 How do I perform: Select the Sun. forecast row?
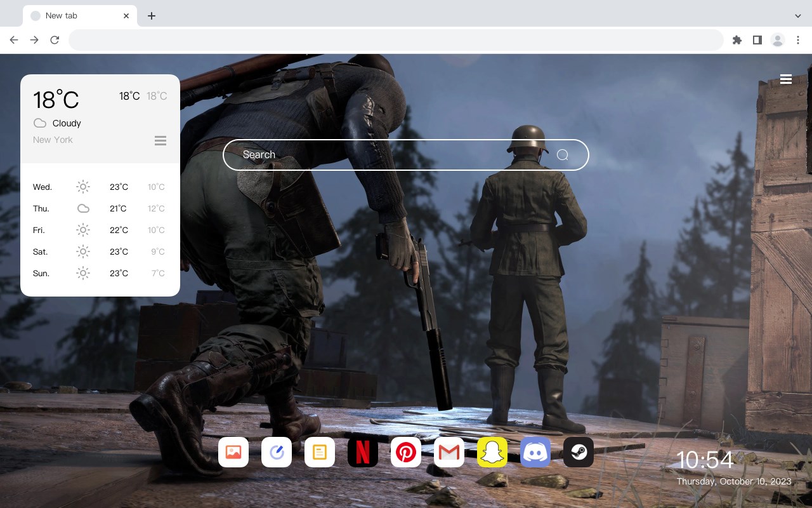tap(100, 273)
